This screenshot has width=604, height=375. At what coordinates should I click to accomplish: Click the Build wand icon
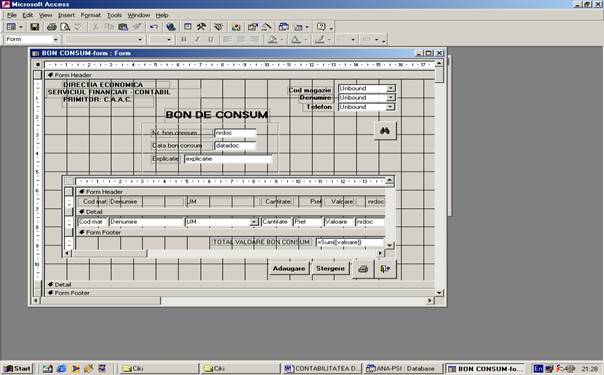click(267, 27)
